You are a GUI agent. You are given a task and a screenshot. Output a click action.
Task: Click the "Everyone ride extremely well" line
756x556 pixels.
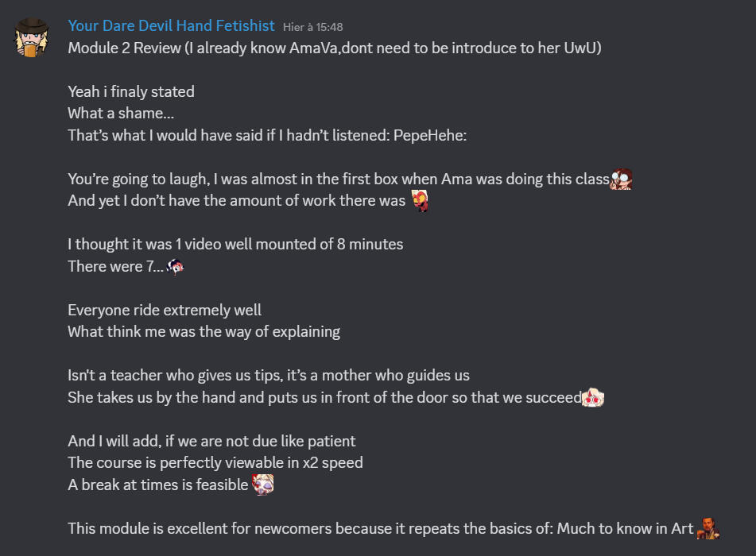165,310
